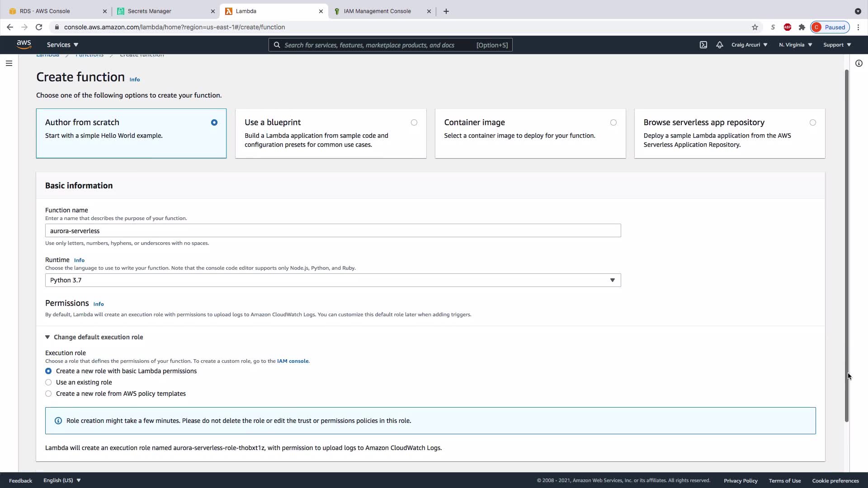Click the AWS logo home icon
The height and width of the screenshot is (488, 868).
coord(24,44)
